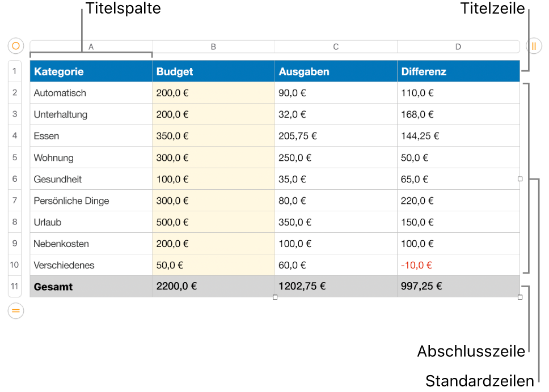This screenshot has width=549, height=392.
Task: Click the table select circle handle
Action: 16,46
